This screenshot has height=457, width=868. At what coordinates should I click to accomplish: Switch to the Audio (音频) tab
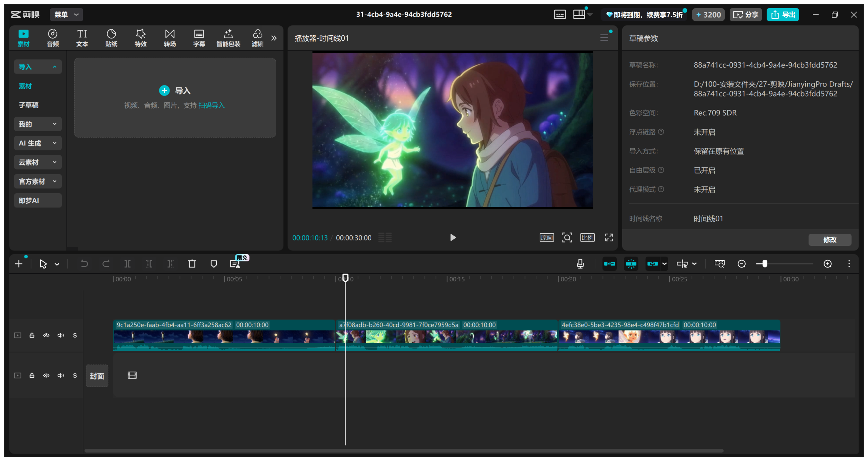click(x=53, y=38)
